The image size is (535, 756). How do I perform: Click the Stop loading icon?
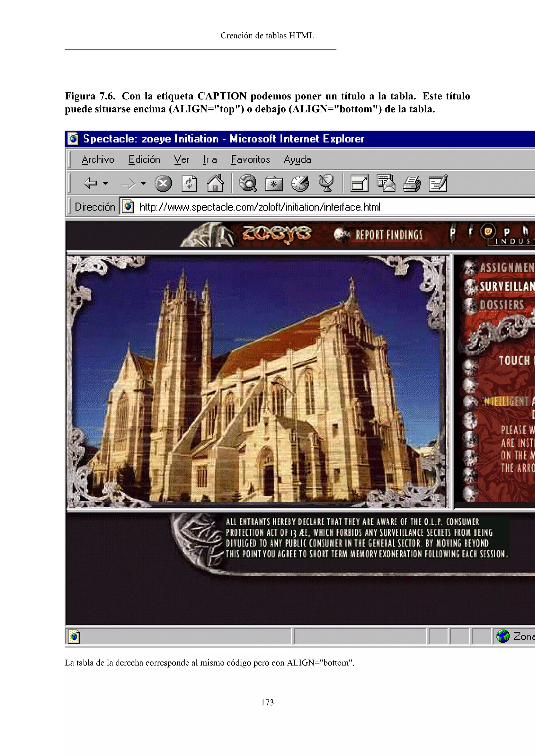point(163,184)
